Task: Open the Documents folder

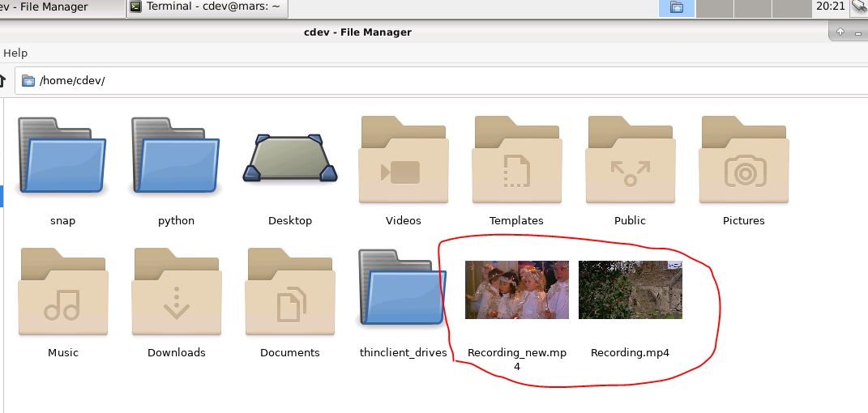Action: 290,292
